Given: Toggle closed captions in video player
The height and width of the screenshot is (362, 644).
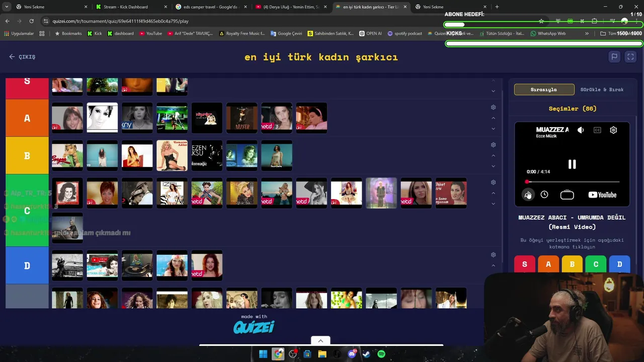Looking at the screenshot, I should 597,130.
